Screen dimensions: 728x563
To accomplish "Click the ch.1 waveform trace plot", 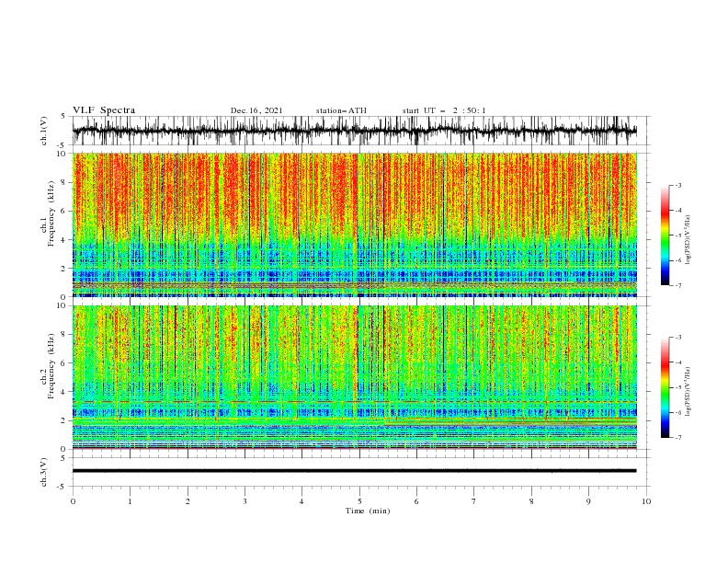I will tap(355, 131).
